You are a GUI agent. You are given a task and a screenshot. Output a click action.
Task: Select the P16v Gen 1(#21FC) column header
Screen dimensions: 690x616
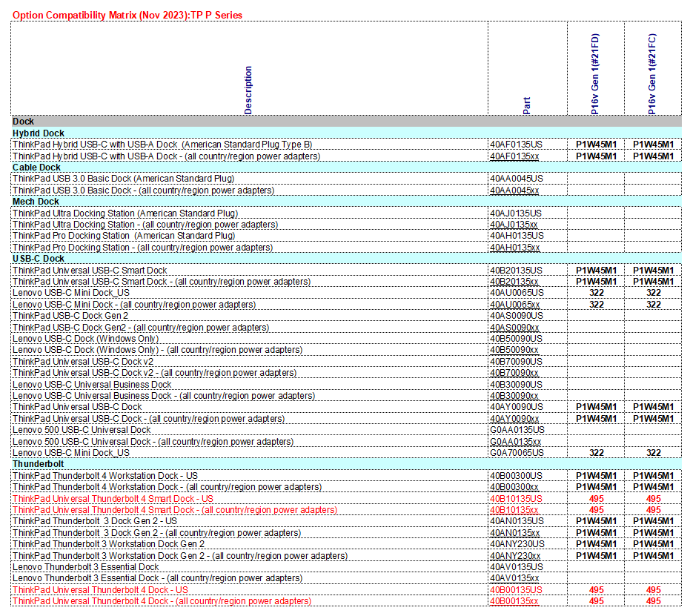click(652, 74)
